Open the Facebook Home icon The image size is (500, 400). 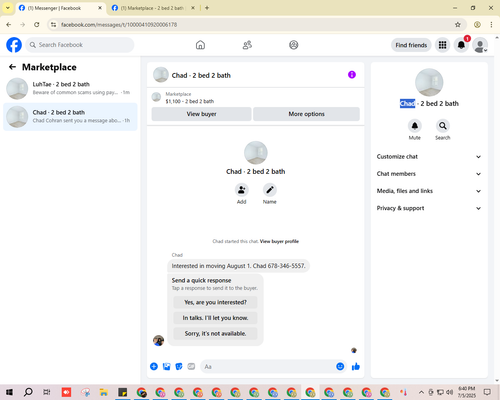[200, 45]
